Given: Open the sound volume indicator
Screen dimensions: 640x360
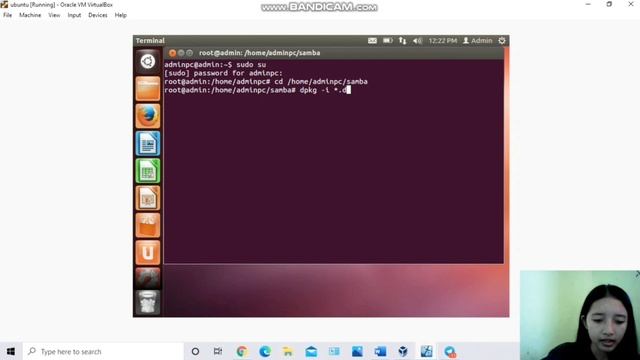Looking at the screenshot, I should (417, 40).
